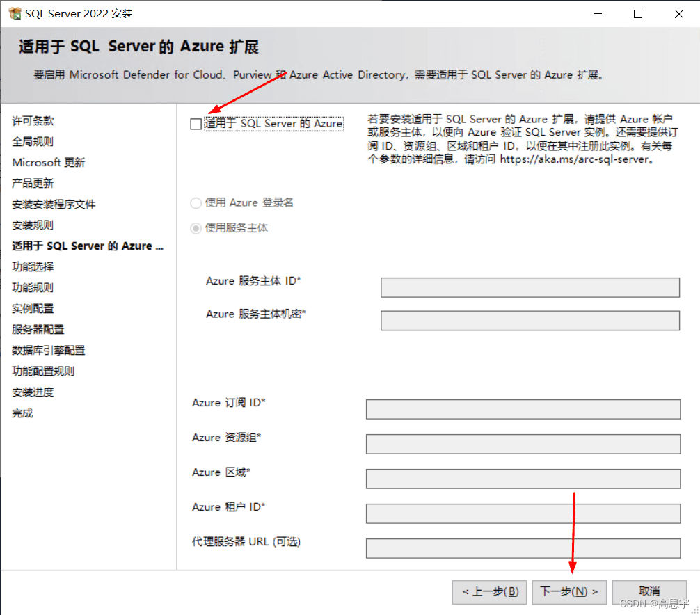
Task: Select '安装规则' in the step list
Action: (33, 225)
